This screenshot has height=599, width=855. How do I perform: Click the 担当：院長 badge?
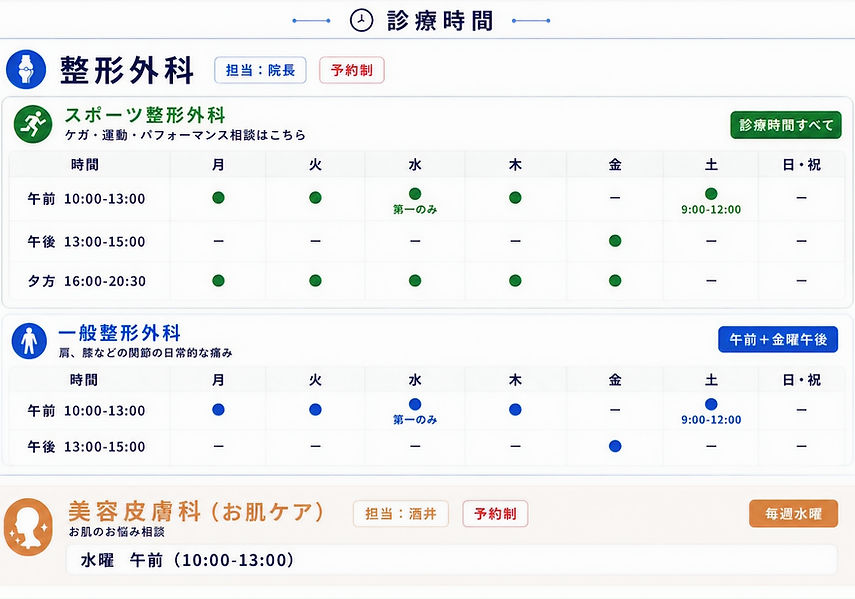pyautogui.click(x=260, y=70)
